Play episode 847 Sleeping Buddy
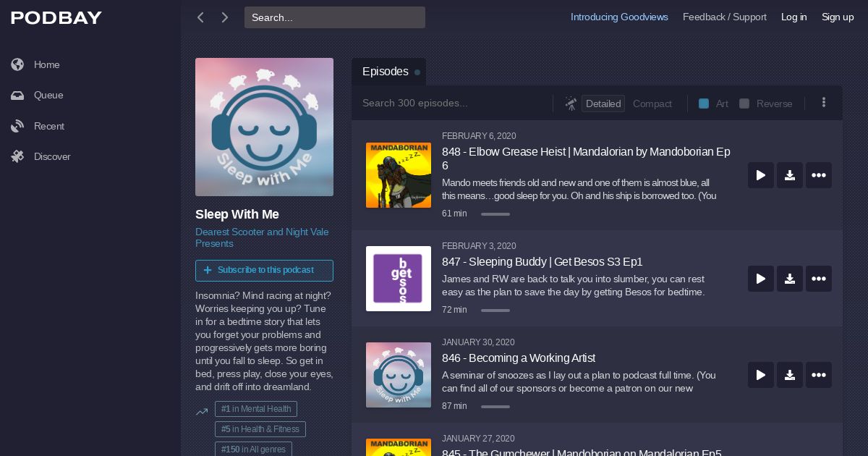This screenshot has width=868, height=456. point(761,279)
